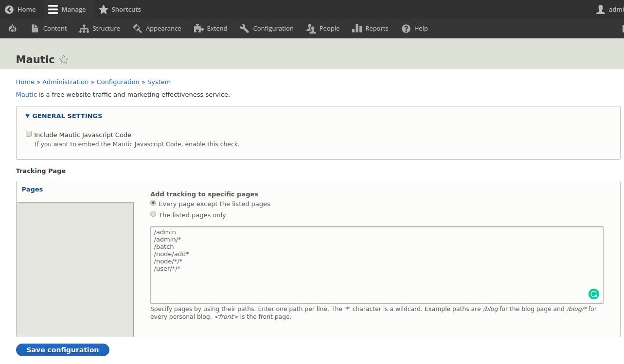Star the Mautic page as a favorite
624x364 pixels.
[x=64, y=59]
